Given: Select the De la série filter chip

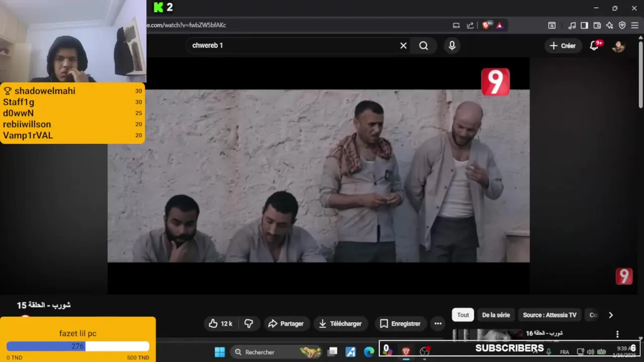Looking at the screenshot, I should click(x=496, y=315).
